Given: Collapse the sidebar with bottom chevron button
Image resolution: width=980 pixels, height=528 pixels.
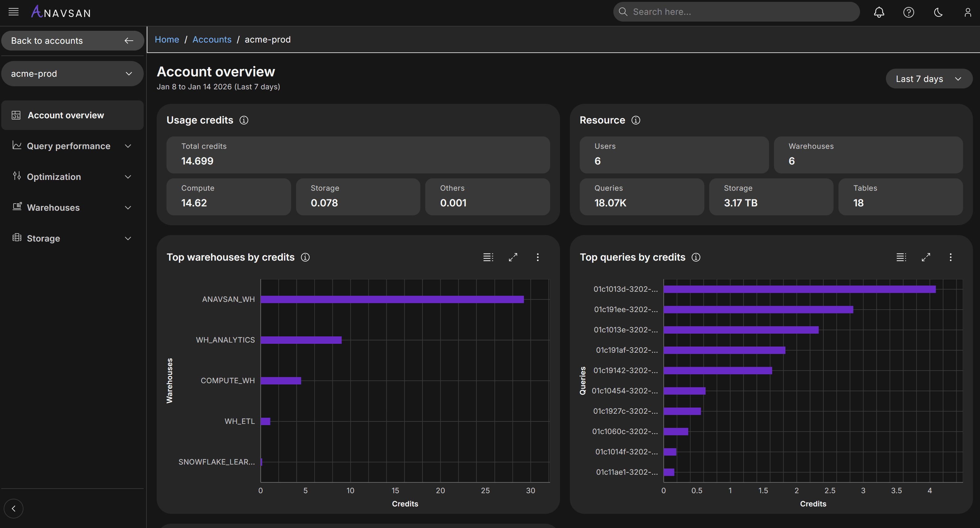Looking at the screenshot, I should point(14,509).
